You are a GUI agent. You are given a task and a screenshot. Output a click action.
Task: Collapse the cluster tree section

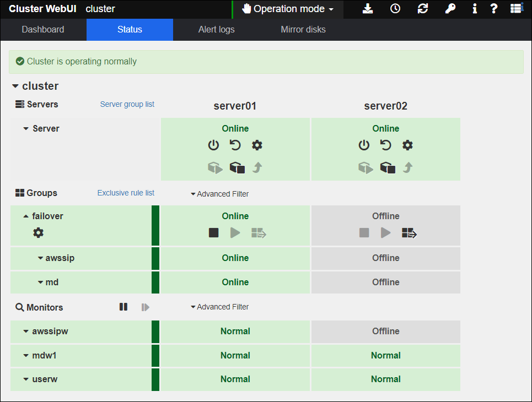(x=15, y=86)
